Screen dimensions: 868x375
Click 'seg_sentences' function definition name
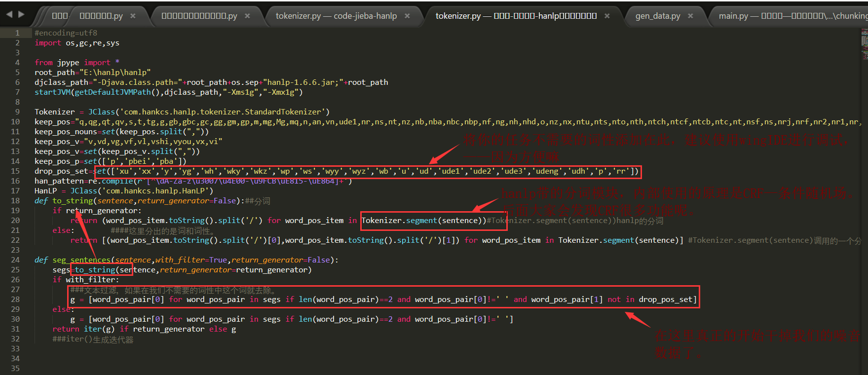tap(81, 260)
